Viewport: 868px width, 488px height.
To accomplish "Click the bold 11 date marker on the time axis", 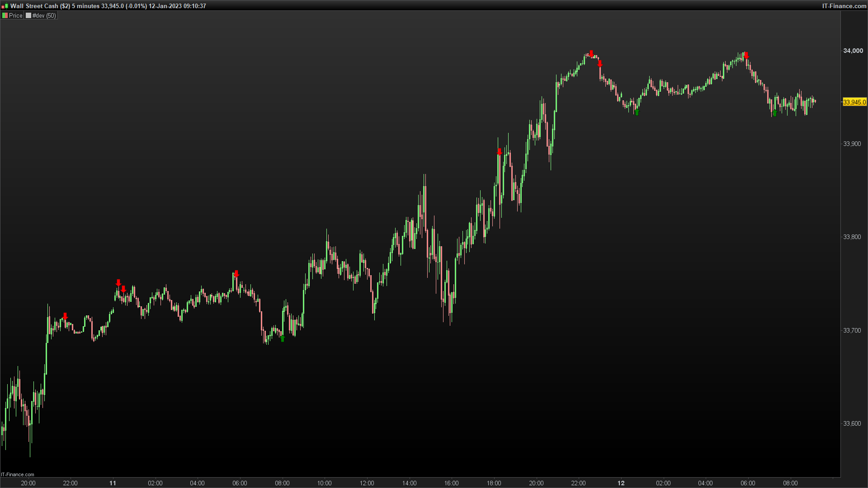I will point(113,483).
